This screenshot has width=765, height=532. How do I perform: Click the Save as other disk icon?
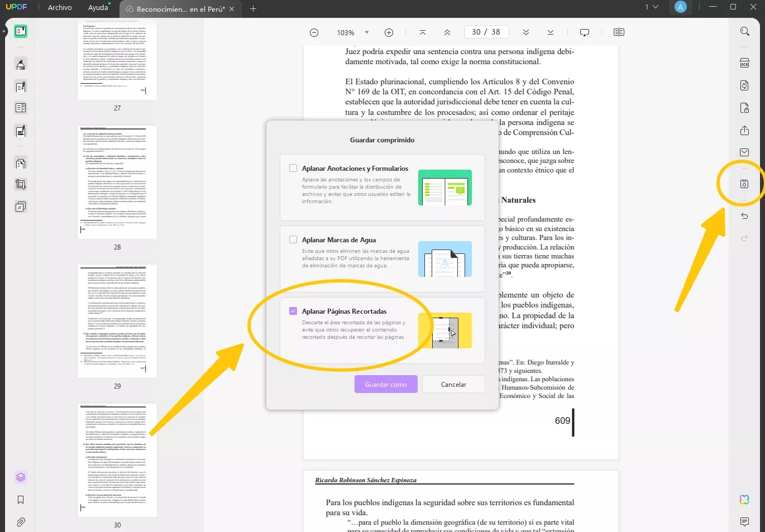coord(744,184)
